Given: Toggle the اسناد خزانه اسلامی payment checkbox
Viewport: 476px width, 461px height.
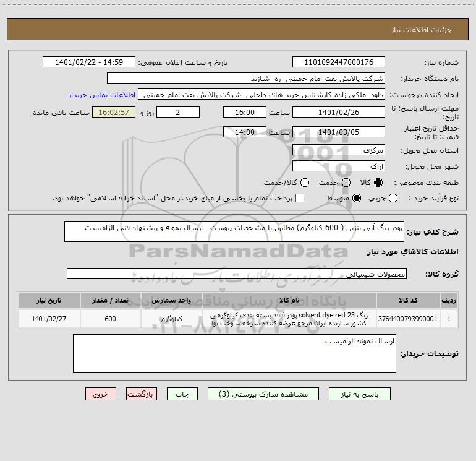Looking at the screenshot, I should pos(300,198).
